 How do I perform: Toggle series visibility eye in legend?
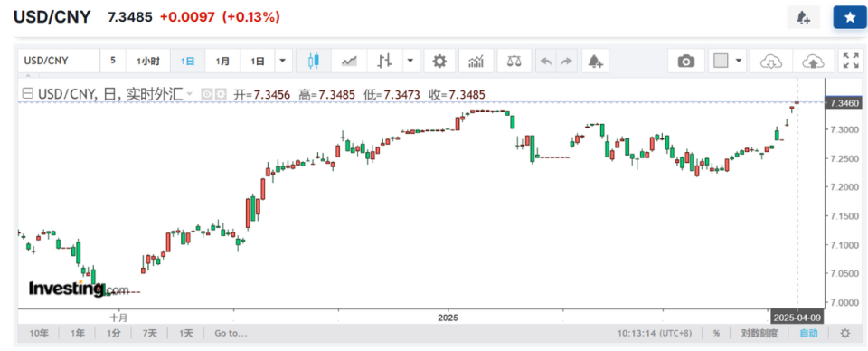(206, 95)
